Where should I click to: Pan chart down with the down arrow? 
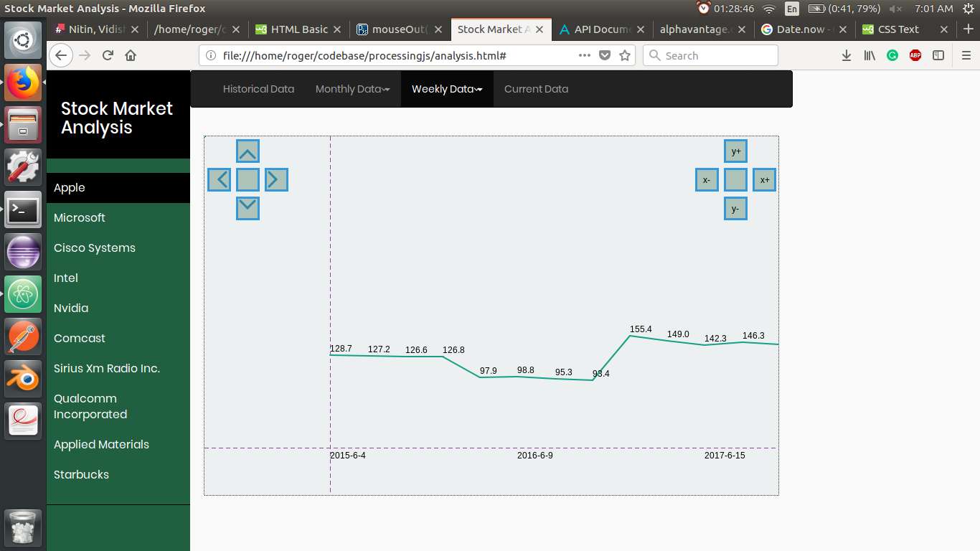coord(248,209)
